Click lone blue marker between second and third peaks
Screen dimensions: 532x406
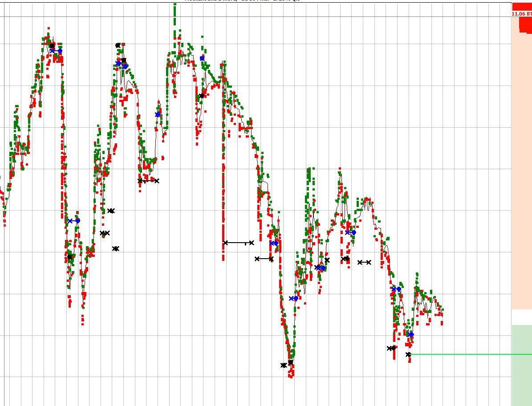(x=158, y=115)
